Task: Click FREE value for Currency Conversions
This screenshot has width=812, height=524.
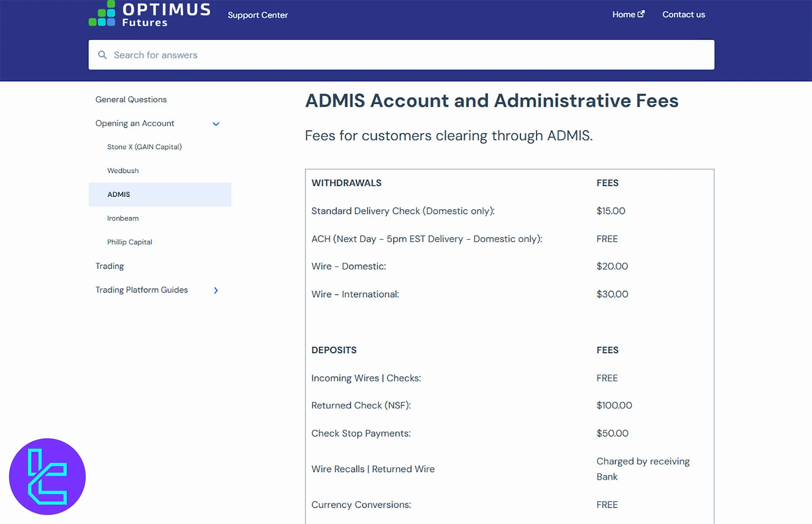Action: pyautogui.click(x=607, y=505)
